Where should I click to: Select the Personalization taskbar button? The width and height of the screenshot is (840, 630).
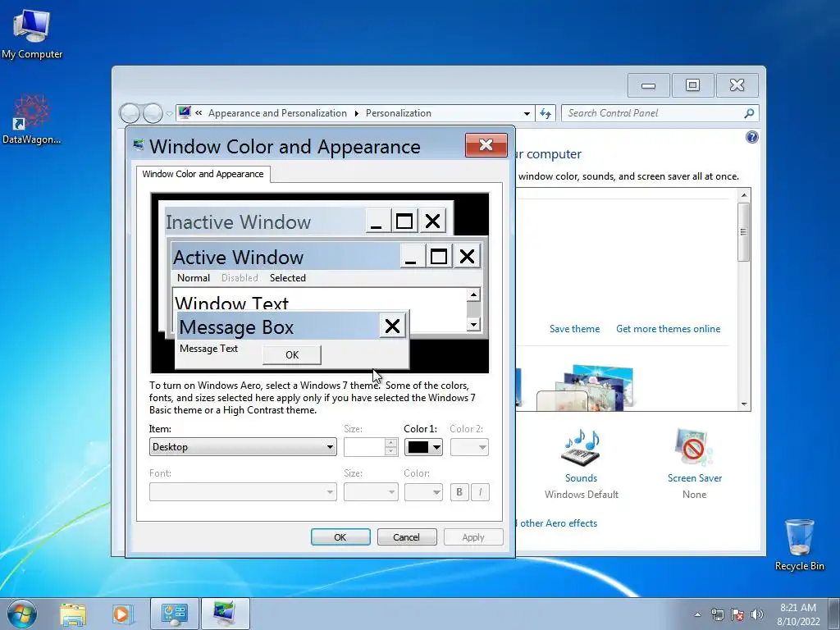point(225,614)
